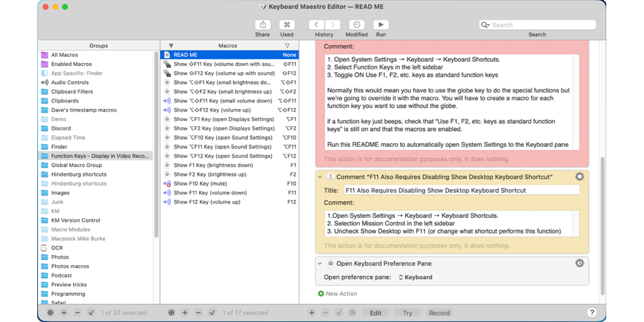
Task: Add a new macro group with plus button
Action: tap(64, 313)
